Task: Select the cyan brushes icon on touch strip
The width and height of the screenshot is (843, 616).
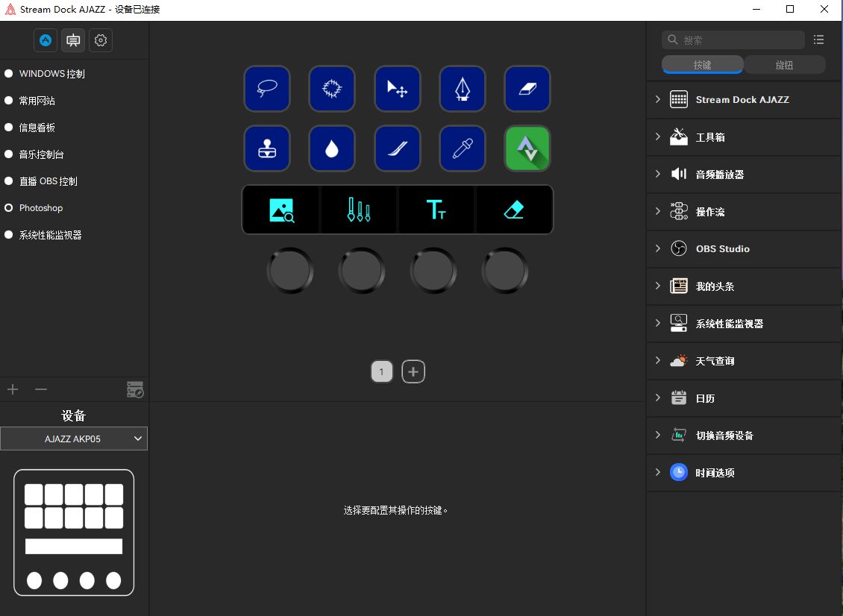Action: point(359,210)
